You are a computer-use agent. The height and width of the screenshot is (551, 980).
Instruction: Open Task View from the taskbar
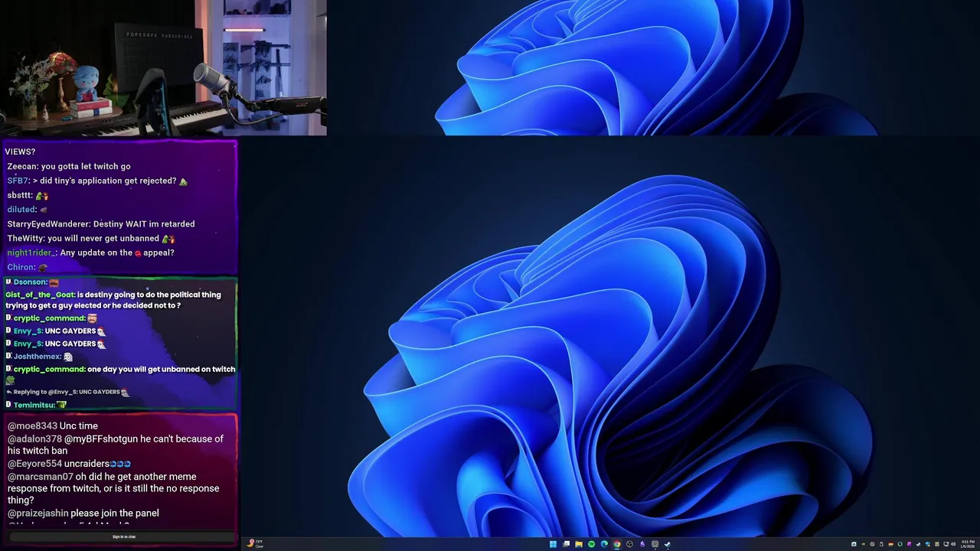click(567, 544)
